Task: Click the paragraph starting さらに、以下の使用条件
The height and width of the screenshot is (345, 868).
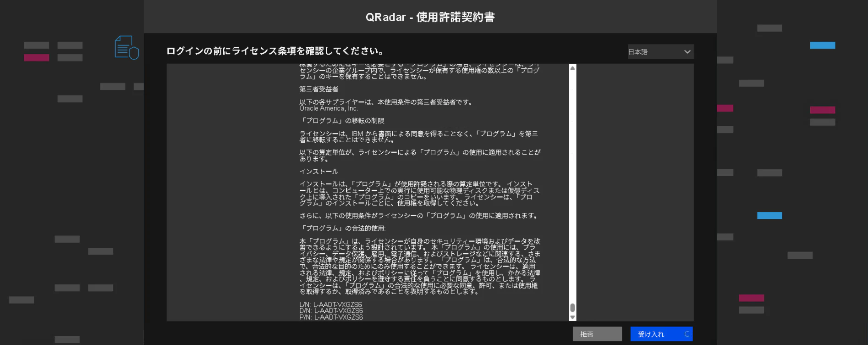Action: tap(419, 216)
